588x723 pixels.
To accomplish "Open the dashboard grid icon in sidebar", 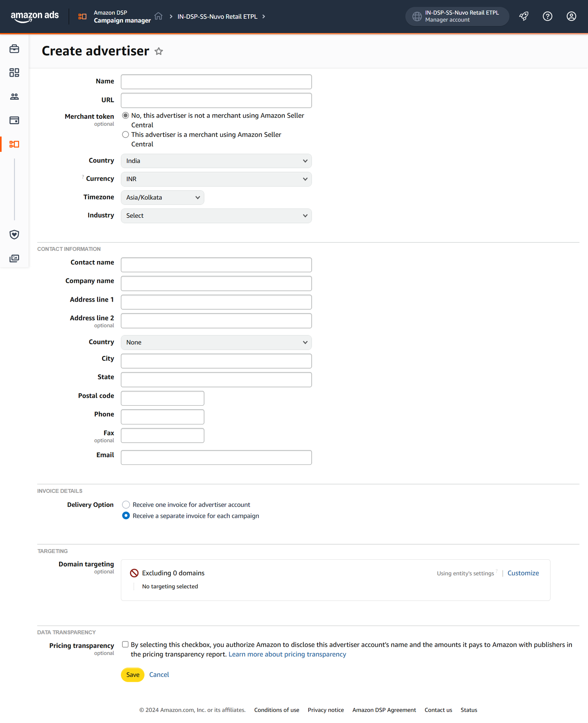I will [x=14, y=72].
